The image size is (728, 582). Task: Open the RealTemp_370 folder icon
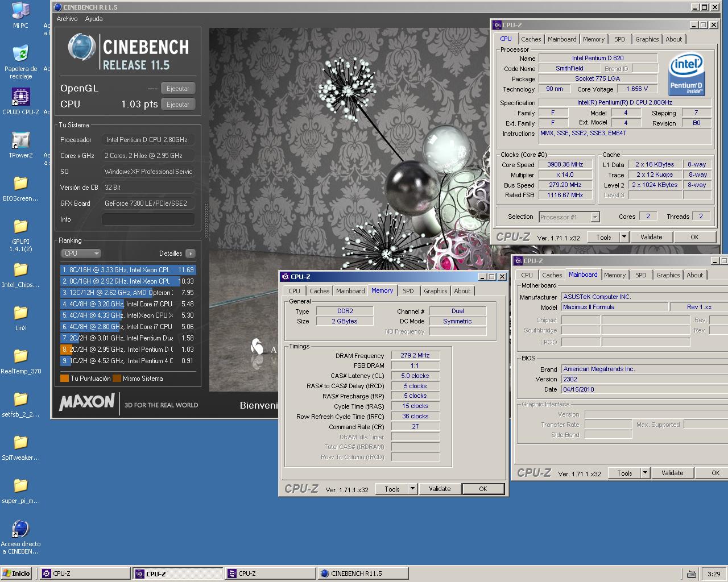20,361
